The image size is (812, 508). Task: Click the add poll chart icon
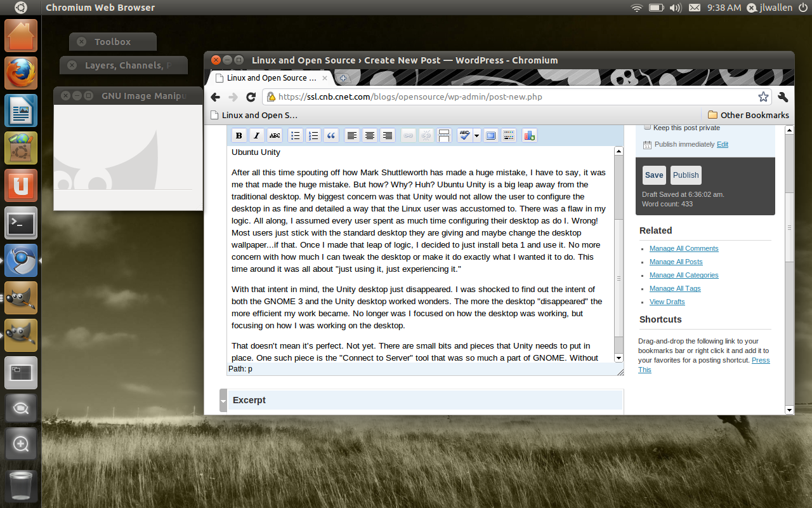click(x=530, y=135)
